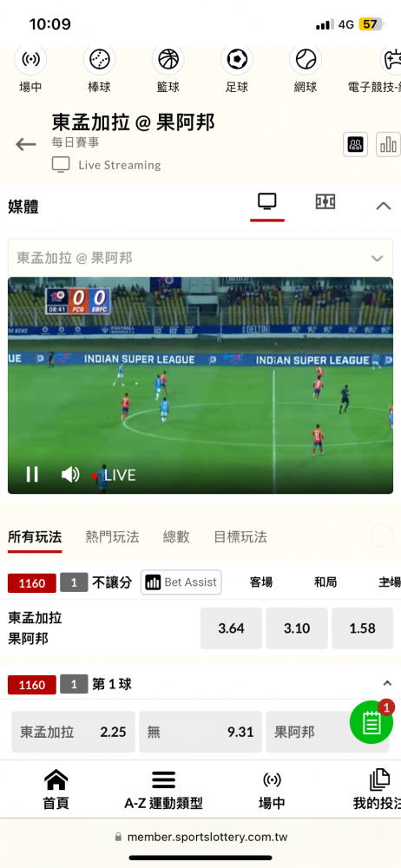
Task: Choose the soccer 足球 category icon
Action: tap(236, 59)
